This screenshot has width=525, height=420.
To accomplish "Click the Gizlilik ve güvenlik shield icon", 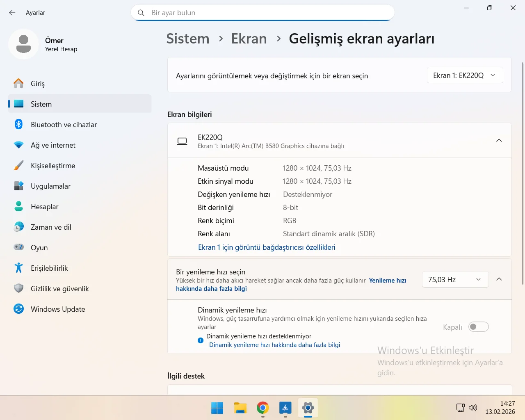I will point(18,288).
